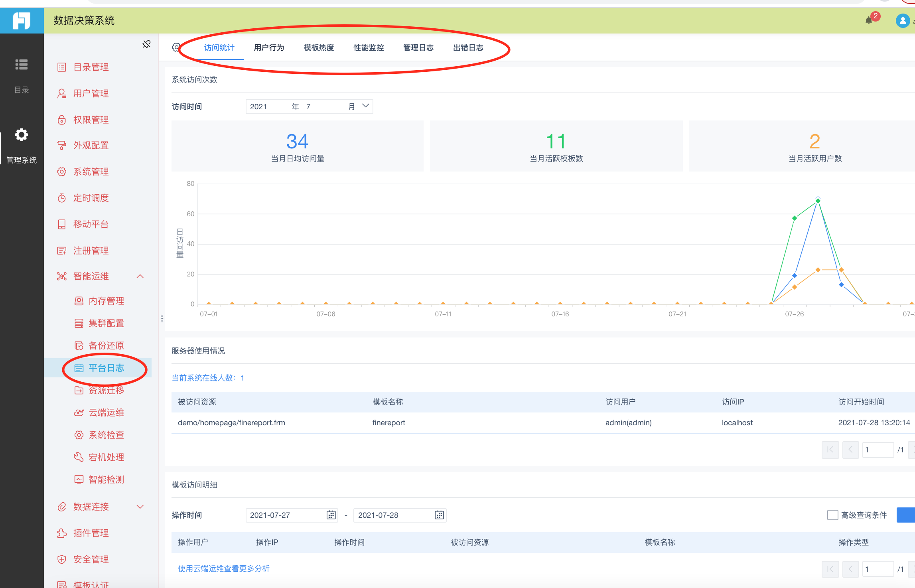The height and width of the screenshot is (588, 915).
Task: Open the notification bell icon
Action: [x=868, y=20]
